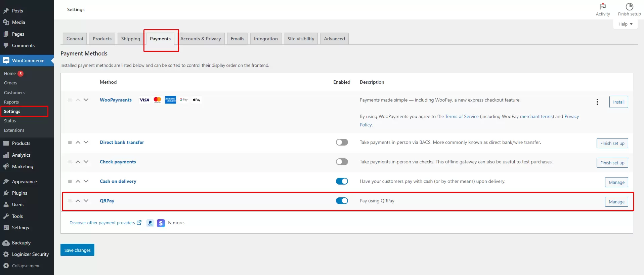
Task: Open the Help dropdown
Action: coord(625,24)
